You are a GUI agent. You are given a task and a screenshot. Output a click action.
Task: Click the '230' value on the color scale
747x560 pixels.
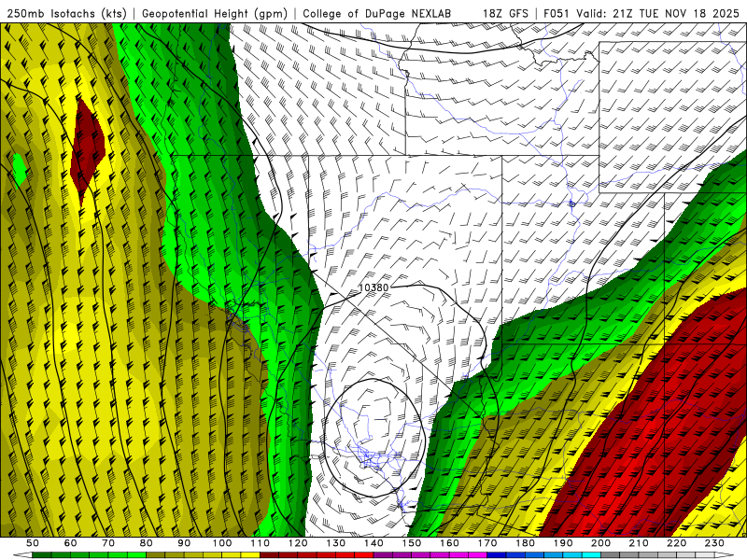tap(714, 543)
